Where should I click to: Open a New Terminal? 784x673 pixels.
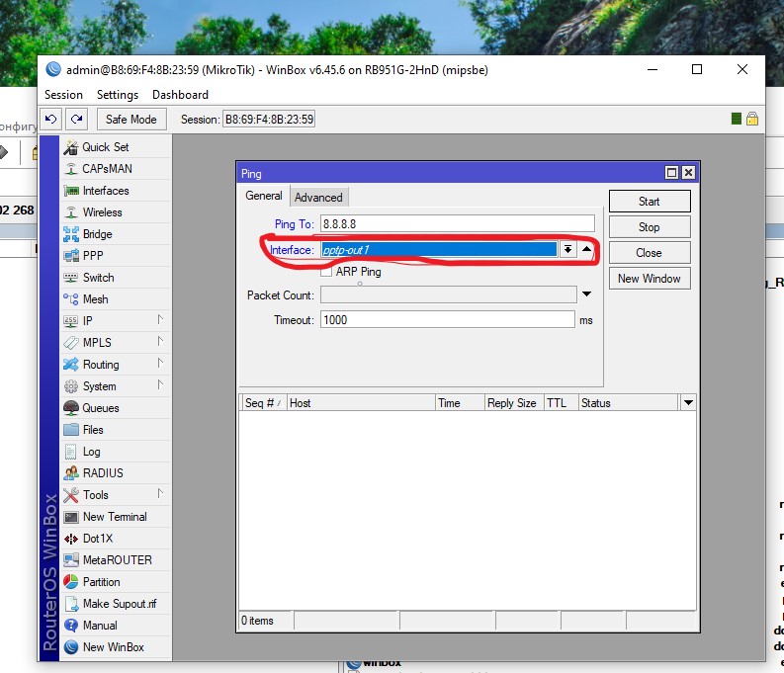(x=116, y=517)
